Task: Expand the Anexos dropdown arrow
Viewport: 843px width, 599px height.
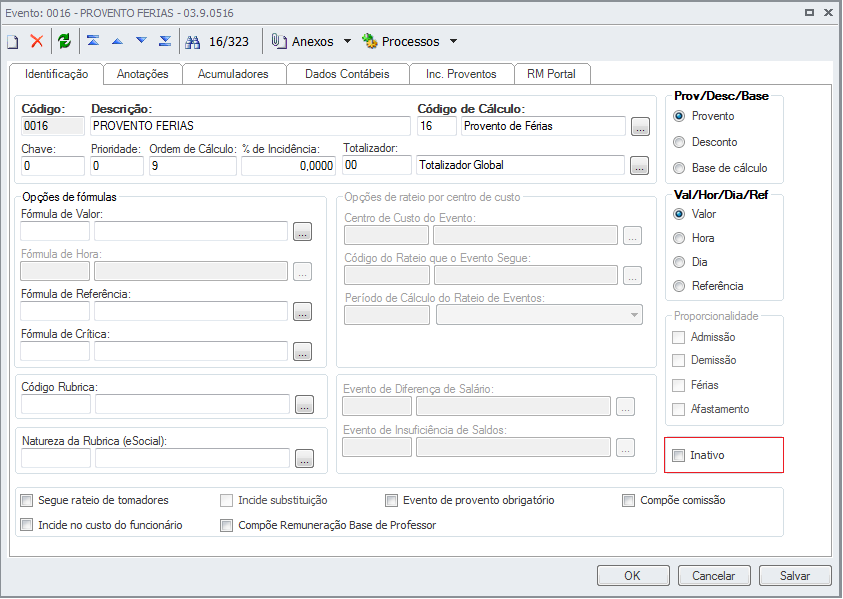Action: (347, 41)
